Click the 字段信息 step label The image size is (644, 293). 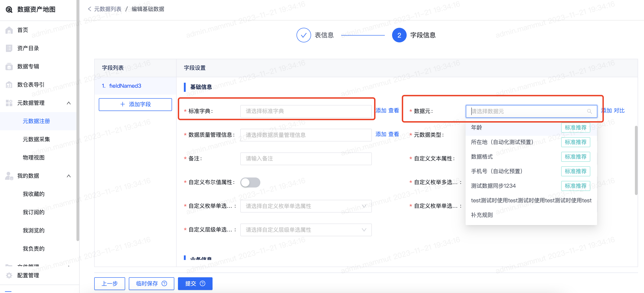tap(423, 35)
